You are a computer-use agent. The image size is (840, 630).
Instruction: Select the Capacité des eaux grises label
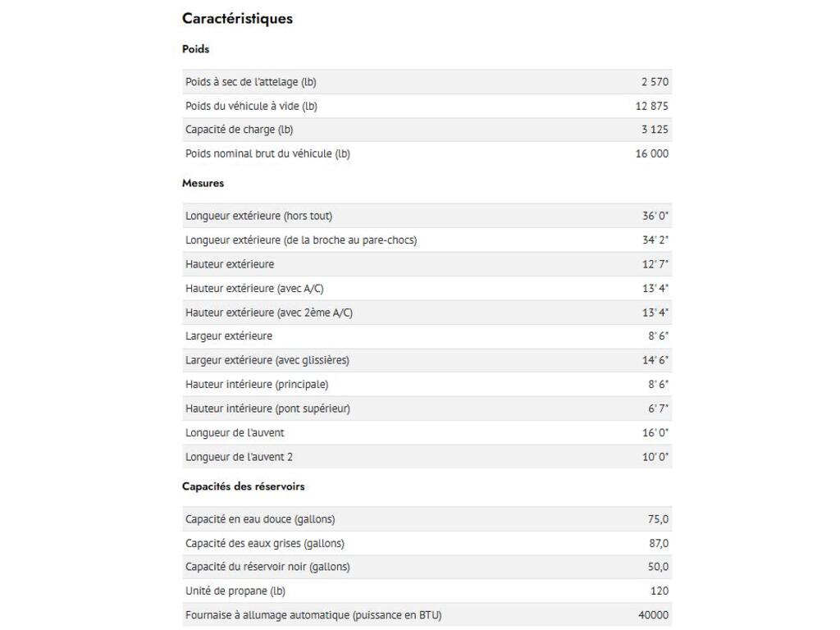click(x=265, y=543)
